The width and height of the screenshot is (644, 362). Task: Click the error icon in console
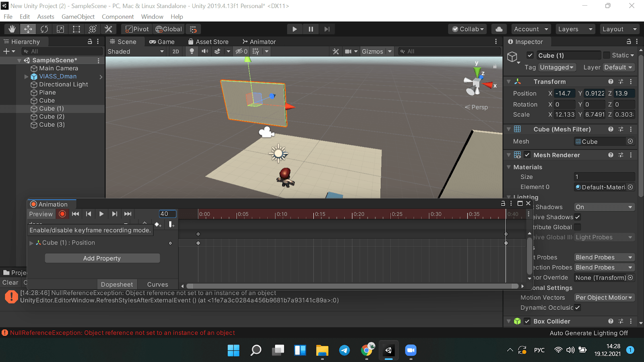point(11,297)
